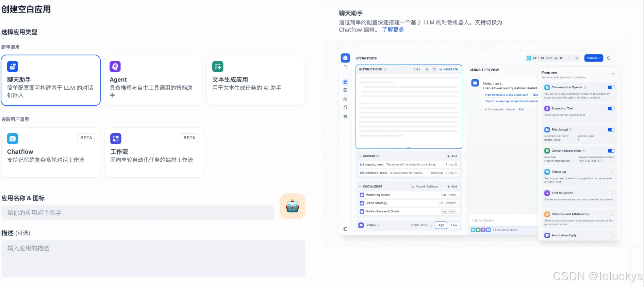Click the Conversation Opener feature icon
The image size is (644, 287).
pos(547,87)
